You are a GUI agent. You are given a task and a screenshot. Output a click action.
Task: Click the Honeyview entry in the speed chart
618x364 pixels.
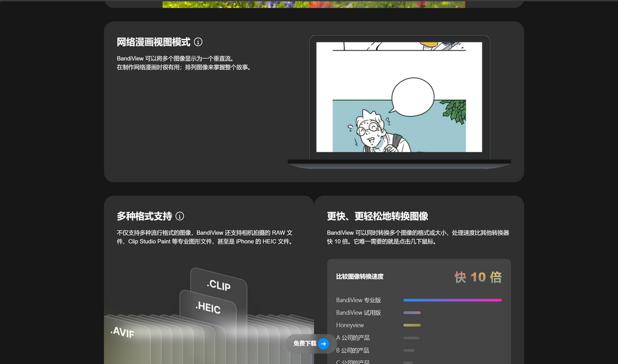click(350, 325)
